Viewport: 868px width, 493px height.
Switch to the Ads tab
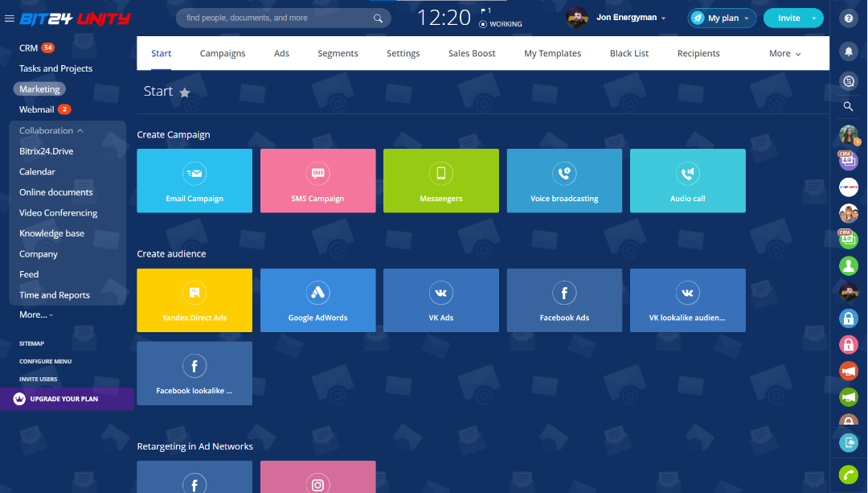[281, 54]
